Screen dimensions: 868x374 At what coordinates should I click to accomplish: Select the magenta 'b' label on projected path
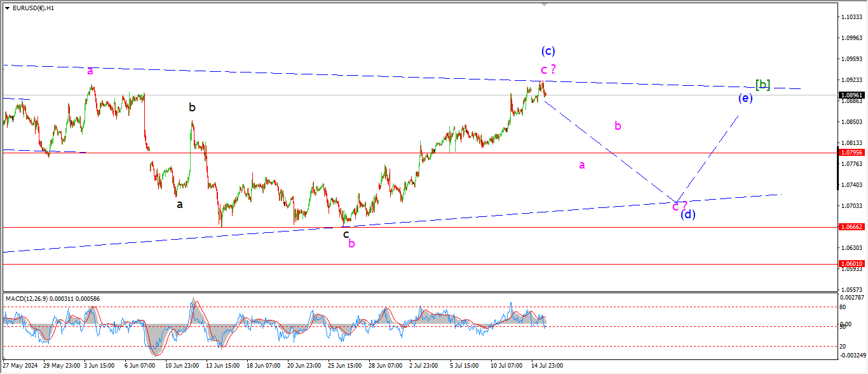pyautogui.click(x=618, y=126)
